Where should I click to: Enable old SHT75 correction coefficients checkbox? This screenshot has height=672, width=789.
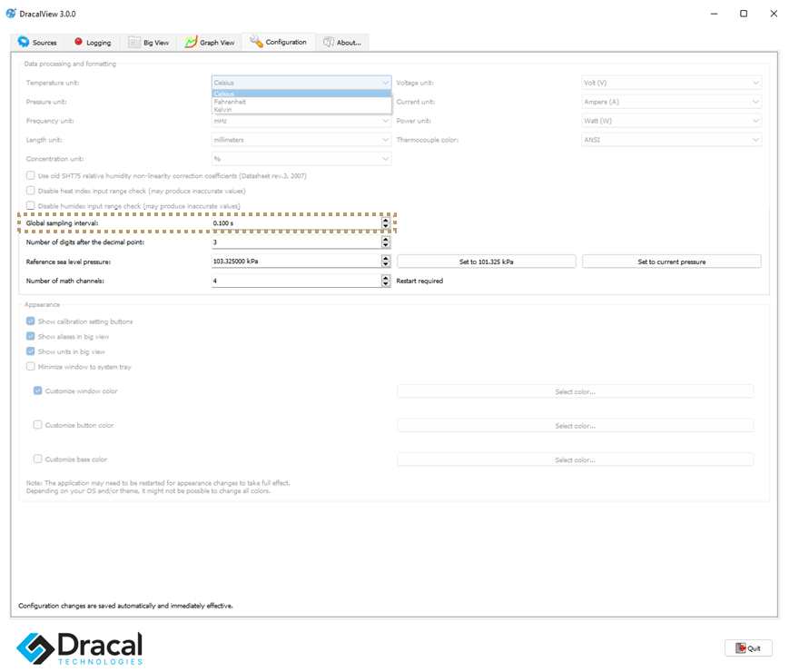point(31,175)
